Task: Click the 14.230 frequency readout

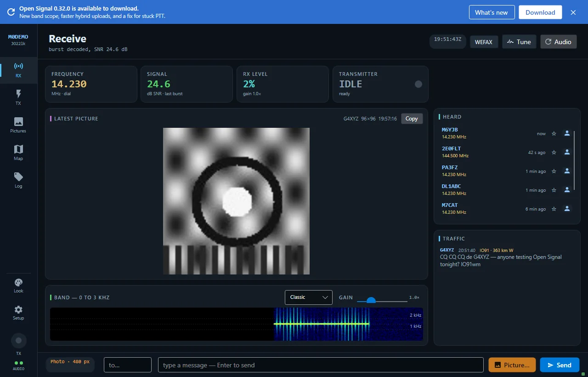Action: pyautogui.click(x=69, y=84)
